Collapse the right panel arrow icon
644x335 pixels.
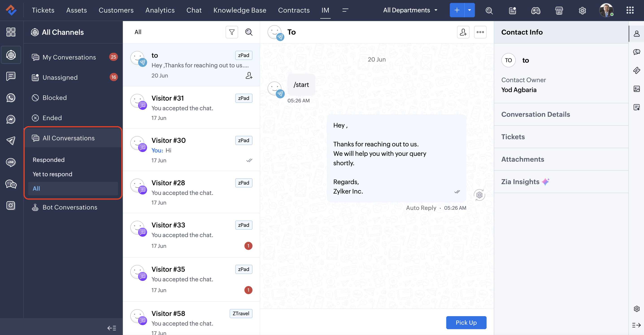tap(636, 325)
